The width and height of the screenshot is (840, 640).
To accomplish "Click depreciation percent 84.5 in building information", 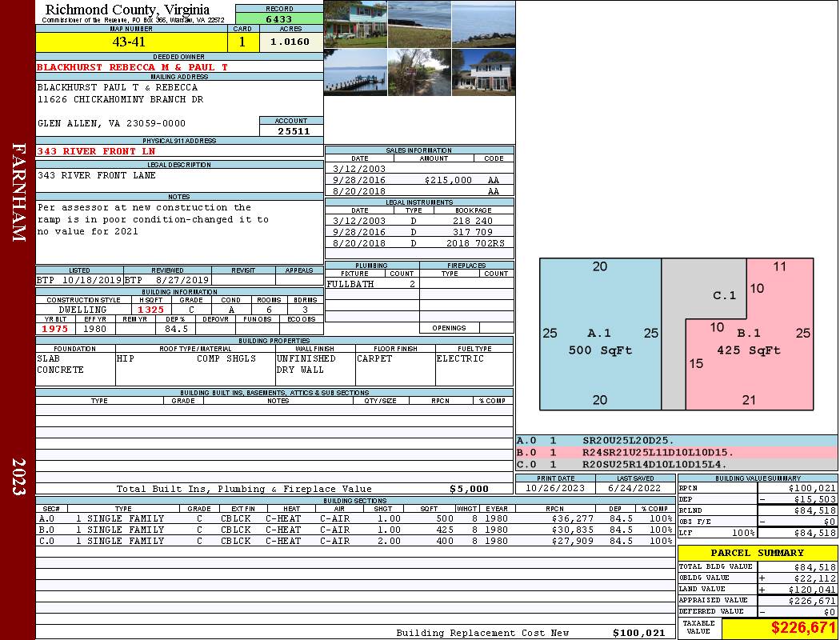I will tap(176, 329).
